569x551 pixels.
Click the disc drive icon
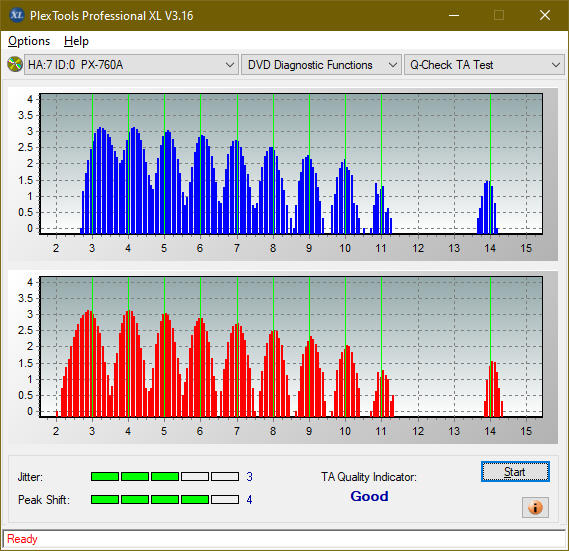(x=15, y=65)
